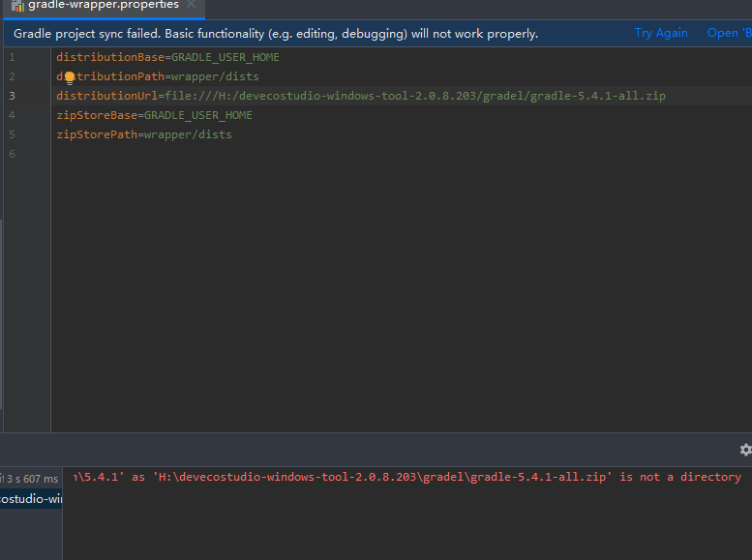Viewport: 752px width, 560px height.
Task: Click the distributionUrl key on line 3
Action: [107, 96]
